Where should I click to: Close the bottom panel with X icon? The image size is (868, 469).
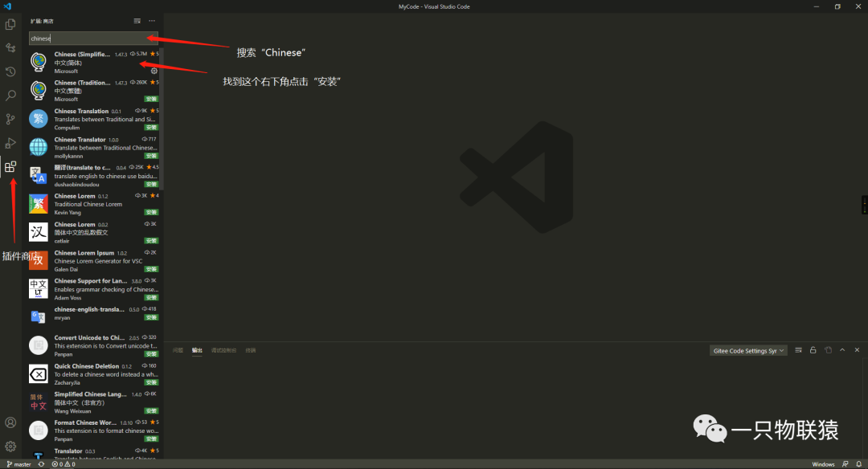coord(857,350)
